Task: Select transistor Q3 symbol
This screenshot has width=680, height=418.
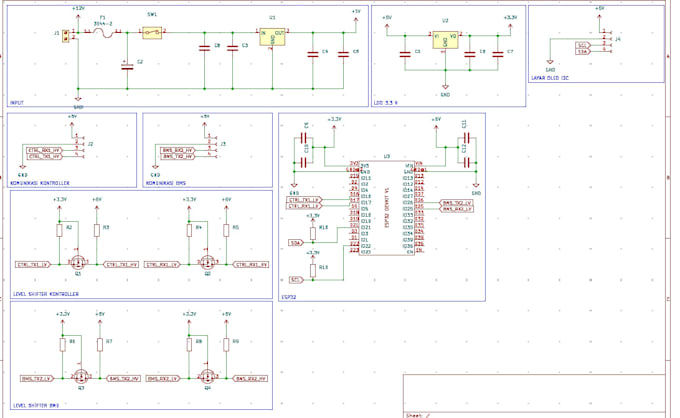Action: (x=81, y=376)
